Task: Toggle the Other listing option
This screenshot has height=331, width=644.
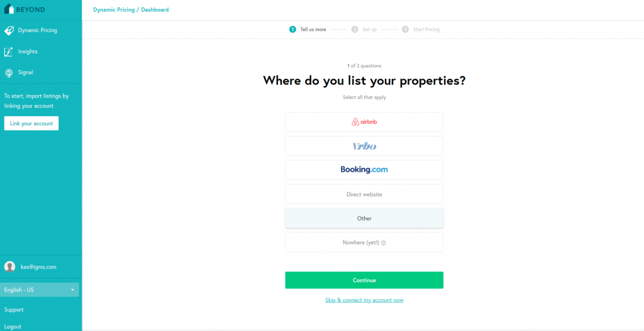Action: (364, 218)
